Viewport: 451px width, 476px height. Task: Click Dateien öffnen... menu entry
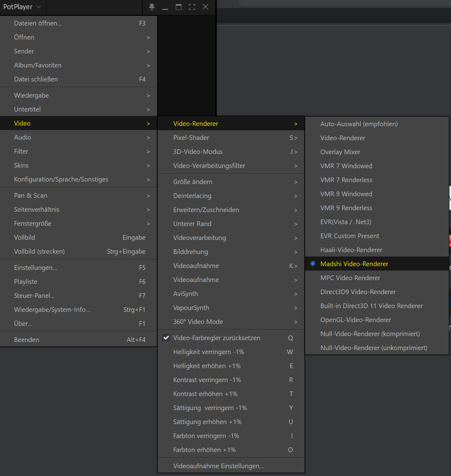78,23
